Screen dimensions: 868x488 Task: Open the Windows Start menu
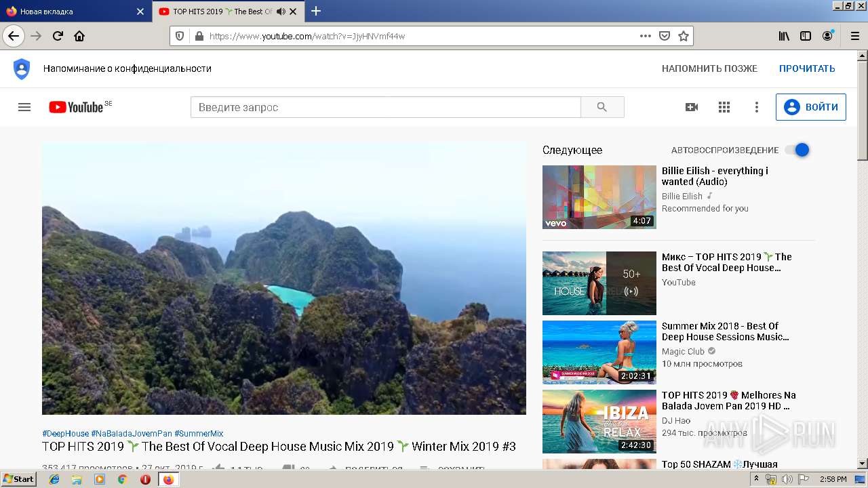(18, 479)
